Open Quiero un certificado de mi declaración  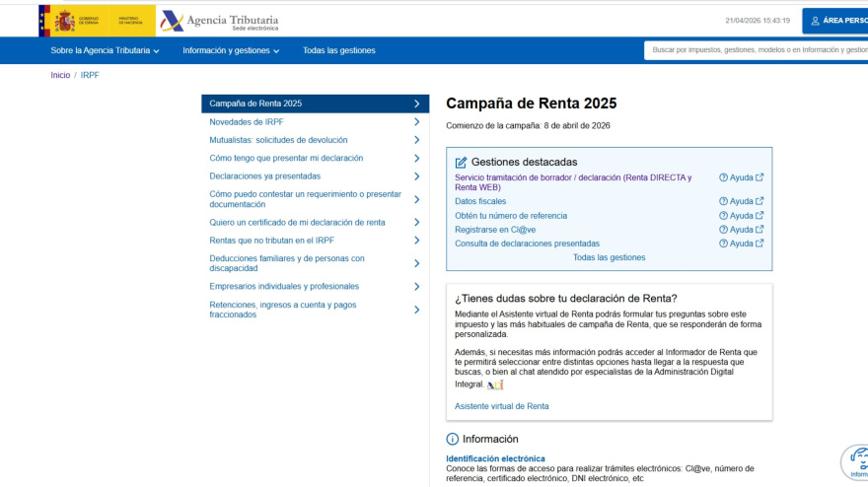click(x=315, y=223)
